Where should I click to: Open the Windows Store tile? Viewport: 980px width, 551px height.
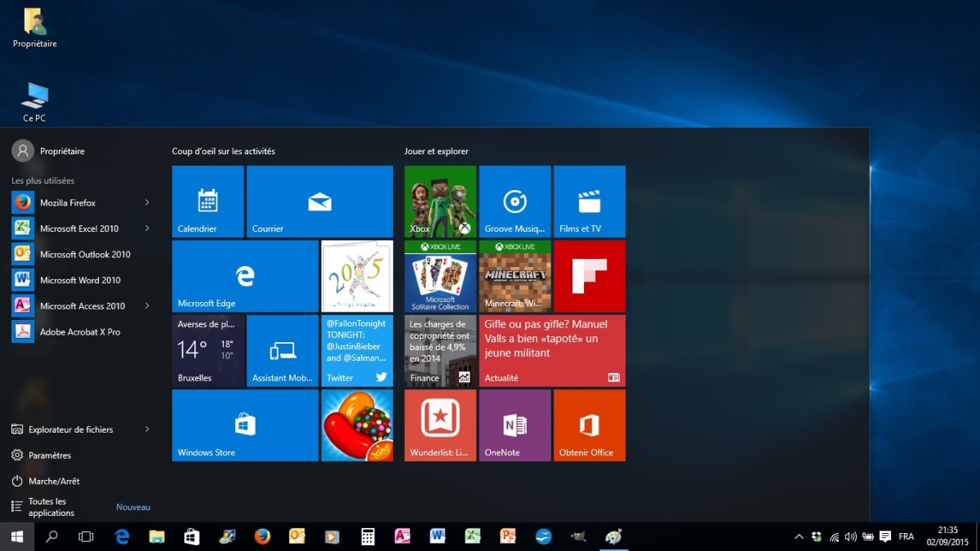(x=245, y=425)
